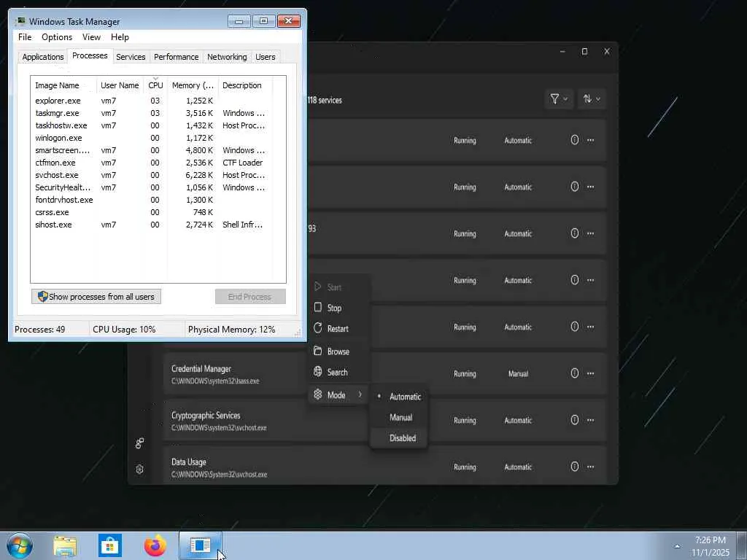
Task: Open more options for Cryptographic Services
Action: pos(591,420)
